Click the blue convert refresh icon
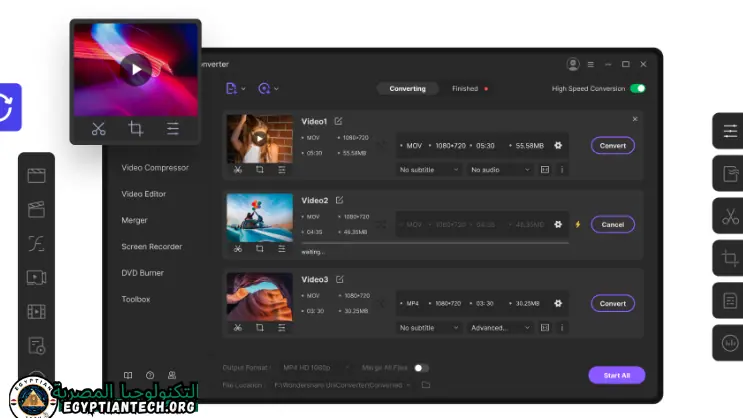Viewport: 743px width, 418px height. [8, 107]
